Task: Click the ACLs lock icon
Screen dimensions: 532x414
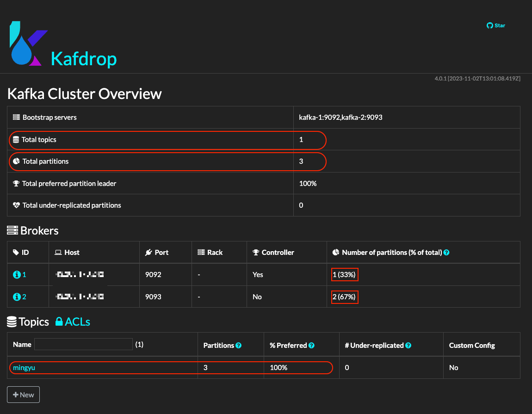Action: [x=59, y=321]
